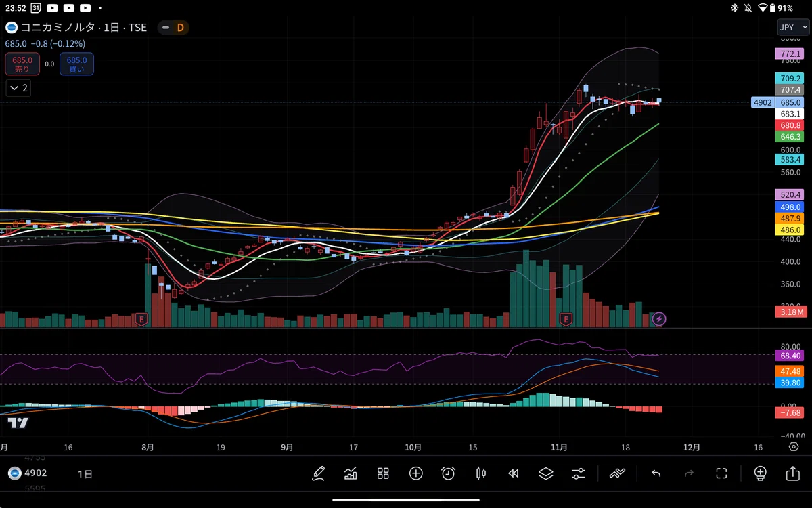812x508 pixels.
Task: Tap the Bluetooth status icon
Action: point(735,8)
